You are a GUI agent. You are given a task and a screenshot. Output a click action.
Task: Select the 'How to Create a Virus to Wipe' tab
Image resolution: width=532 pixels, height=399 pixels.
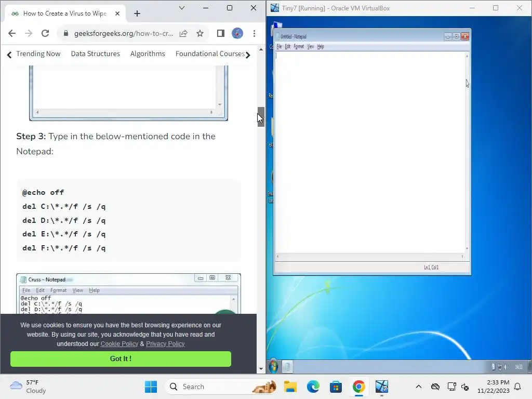[x=64, y=14]
